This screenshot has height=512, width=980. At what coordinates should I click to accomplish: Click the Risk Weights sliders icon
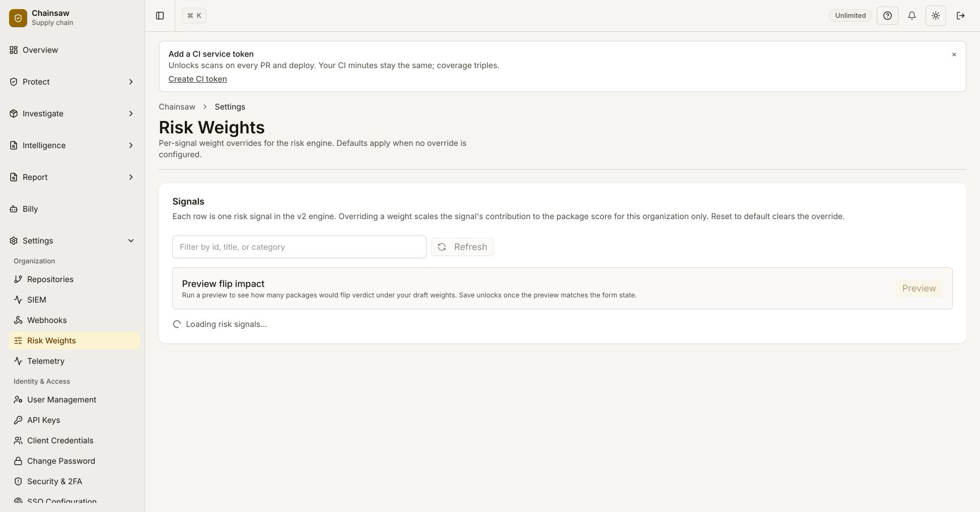pyautogui.click(x=18, y=341)
